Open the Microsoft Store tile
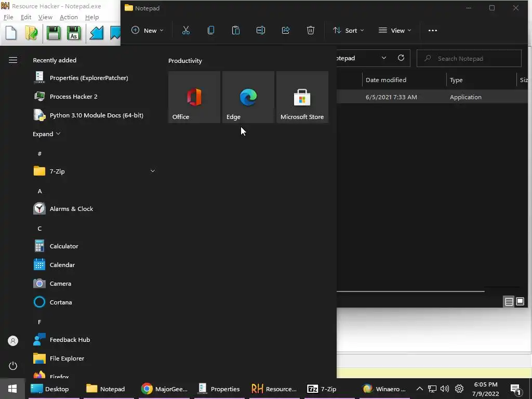Viewport: 532px width, 399px height. (x=302, y=97)
